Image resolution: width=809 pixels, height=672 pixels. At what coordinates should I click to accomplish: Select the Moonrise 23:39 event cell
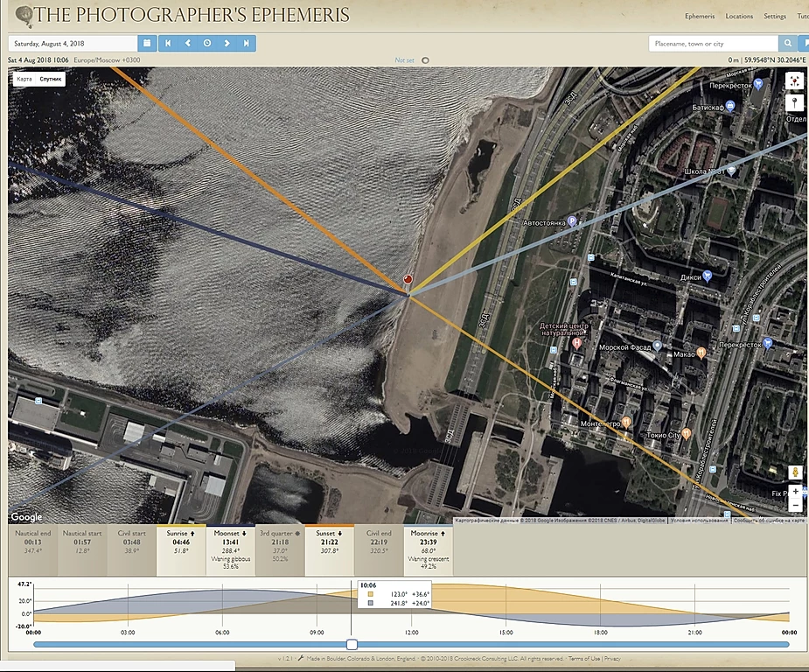pos(429,550)
